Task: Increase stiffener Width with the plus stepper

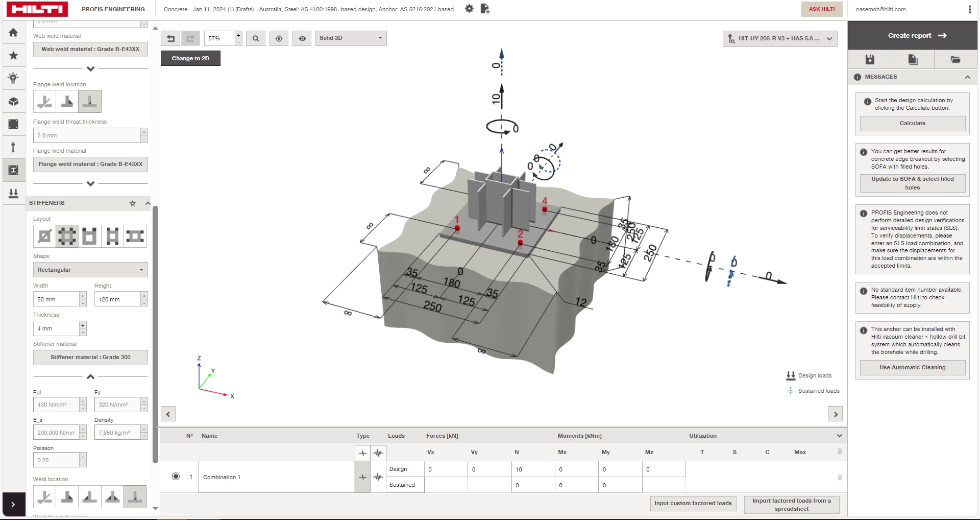Action: [82, 296]
